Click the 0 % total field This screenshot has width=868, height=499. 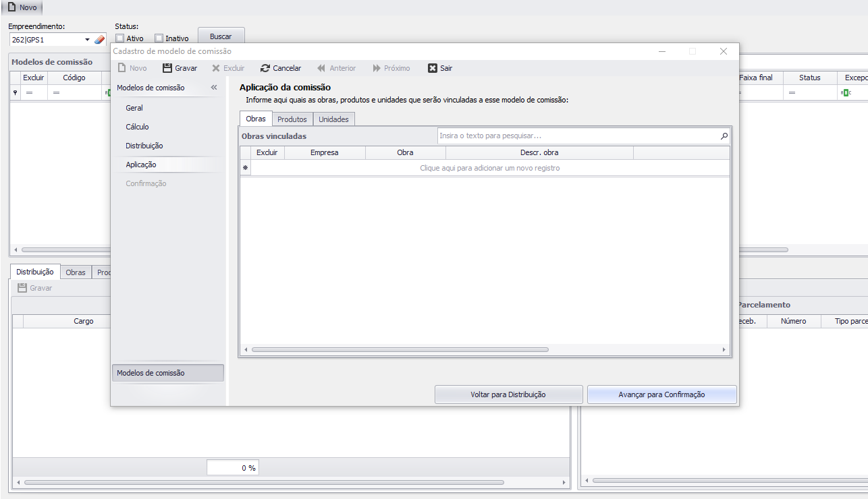point(232,468)
